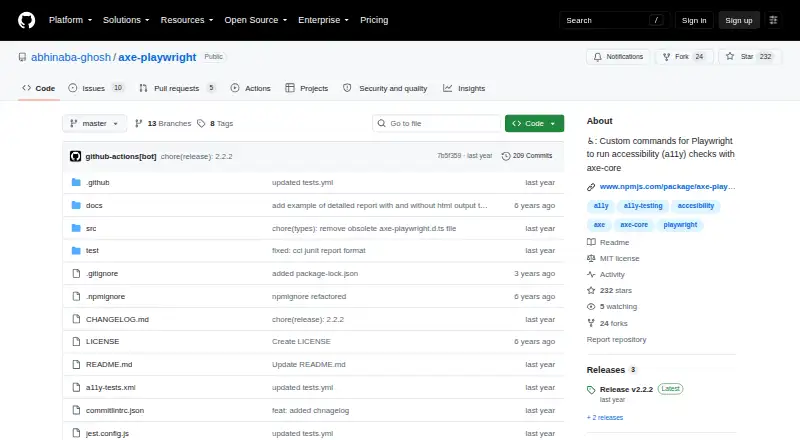Image resolution: width=800 pixels, height=440 pixels.
Task: Switch to the Pull requests tab
Action: [x=177, y=88]
